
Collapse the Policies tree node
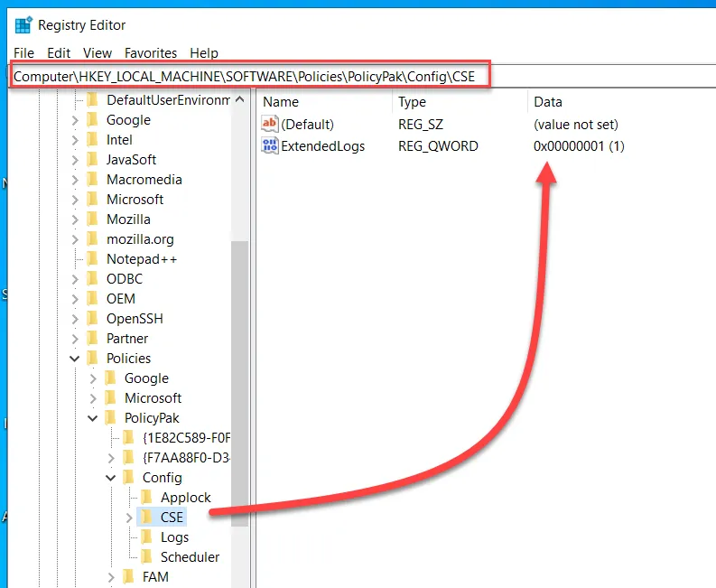[x=75, y=359]
